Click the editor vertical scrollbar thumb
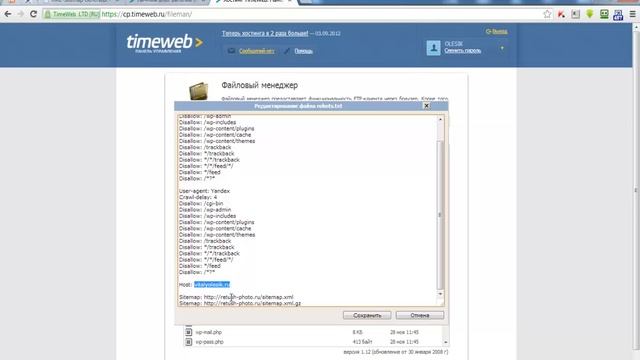 coord(440,215)
